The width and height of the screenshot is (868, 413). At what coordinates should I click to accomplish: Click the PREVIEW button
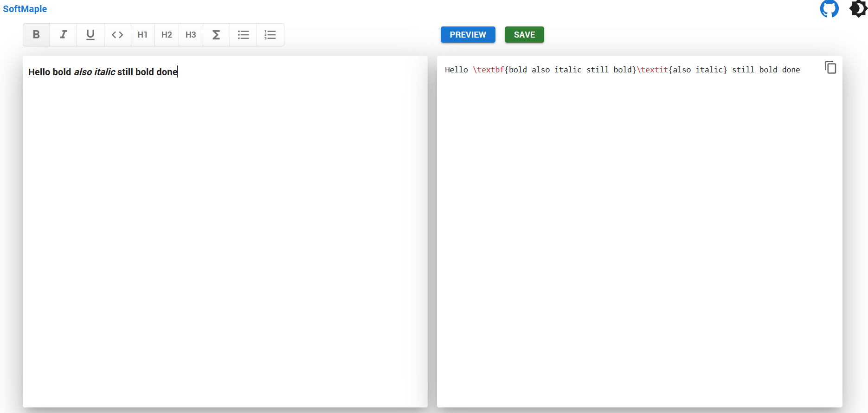click(468, 35)
